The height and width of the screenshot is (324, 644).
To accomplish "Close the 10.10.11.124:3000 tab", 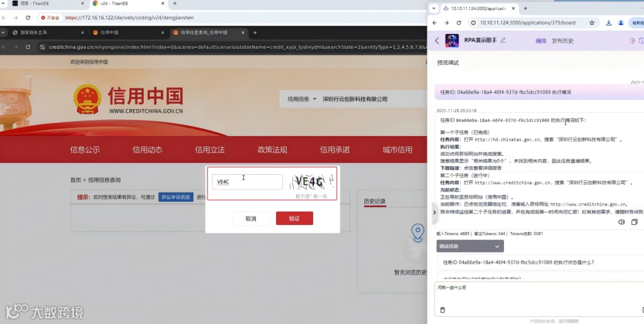I will (x=513, y=8).
